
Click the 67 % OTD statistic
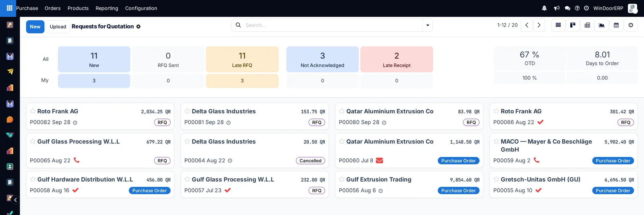(x=530, y=58)
